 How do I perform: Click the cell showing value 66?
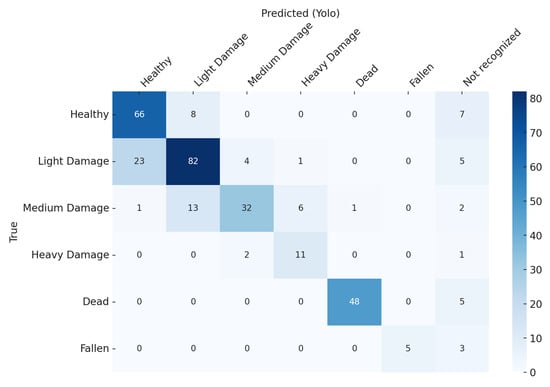(x=139, y=115)
